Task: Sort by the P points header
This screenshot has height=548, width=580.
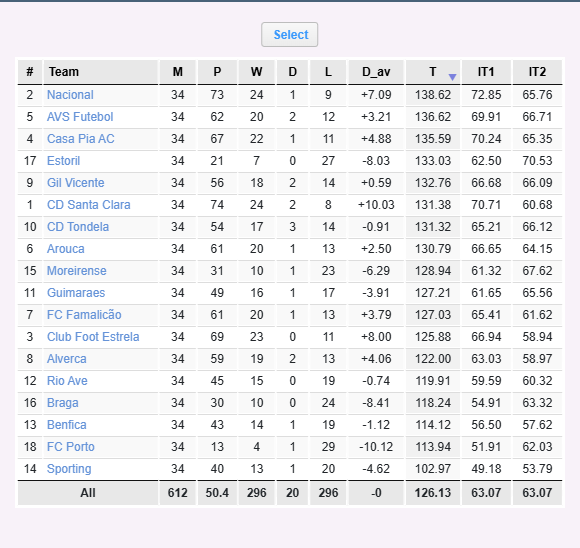Action: tap(217, 72)
